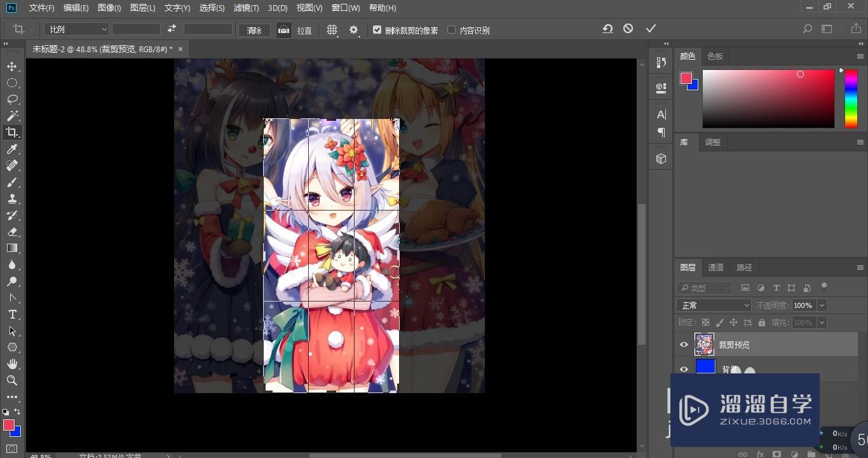The height and width of the screenshot is (458, 868).
Task: Click inside the color picker field
Action: point(768,99)
